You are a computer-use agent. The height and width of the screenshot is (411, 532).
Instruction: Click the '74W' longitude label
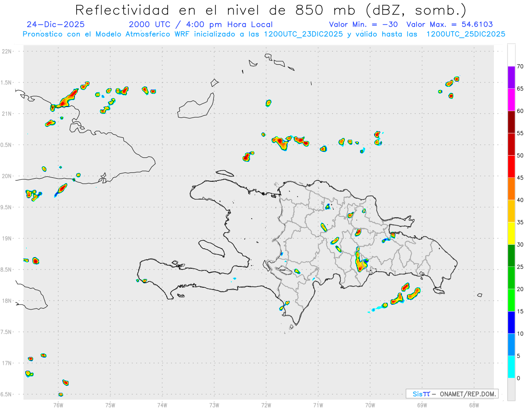click(x=162, y=405)
